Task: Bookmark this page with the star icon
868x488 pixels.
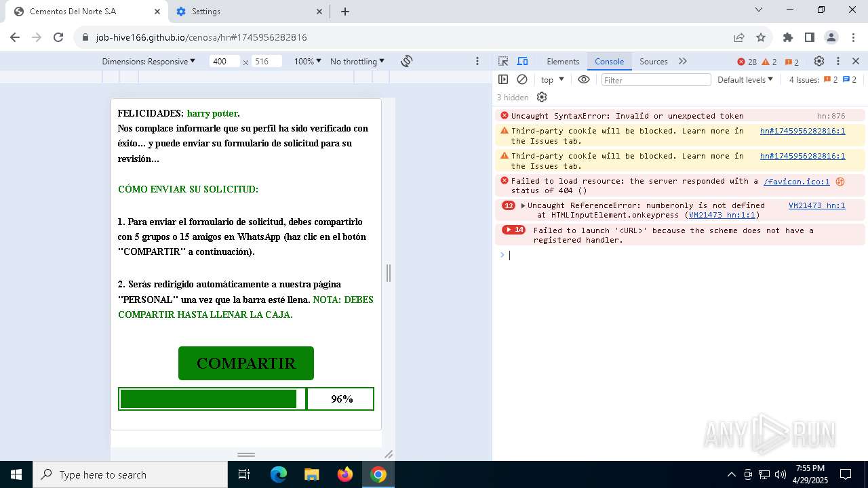Action: (761, 37)
